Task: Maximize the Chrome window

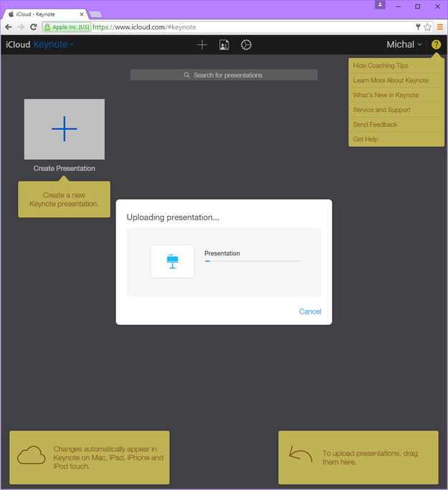Action: (418, 6)
